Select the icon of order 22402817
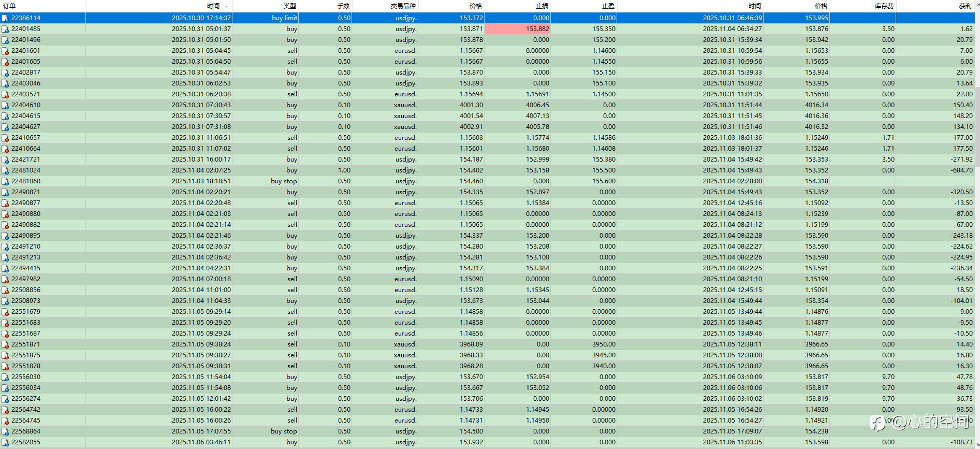The image size is (980, 449). (x=5, y=73)
